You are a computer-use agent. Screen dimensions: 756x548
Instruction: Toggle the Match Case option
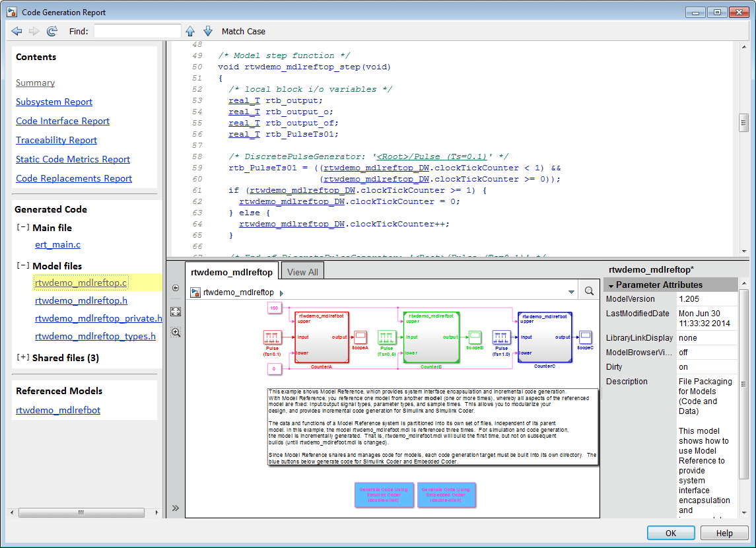(x=244, y=31)
